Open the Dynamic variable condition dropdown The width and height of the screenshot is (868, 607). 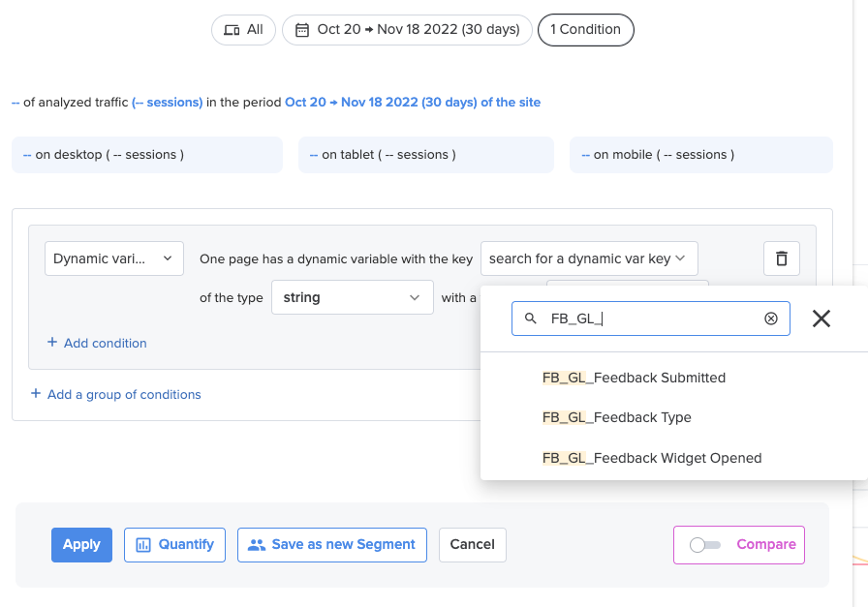(x=113, y=258)
